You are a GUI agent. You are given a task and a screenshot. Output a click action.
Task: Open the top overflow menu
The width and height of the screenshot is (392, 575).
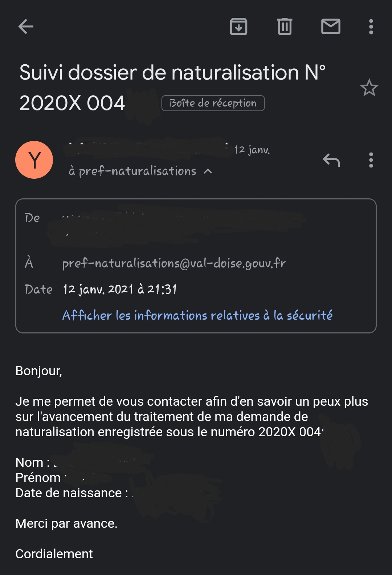point(371,27)
